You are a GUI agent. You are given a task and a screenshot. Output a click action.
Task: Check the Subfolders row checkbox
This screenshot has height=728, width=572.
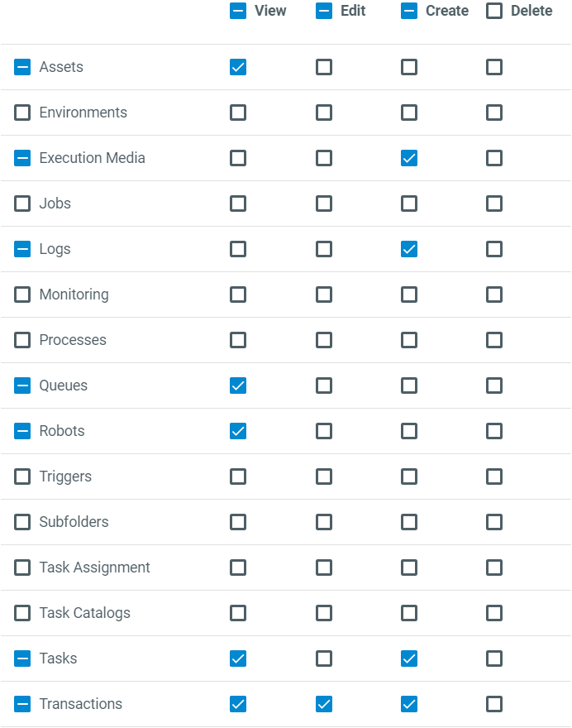tap(22, 522)
